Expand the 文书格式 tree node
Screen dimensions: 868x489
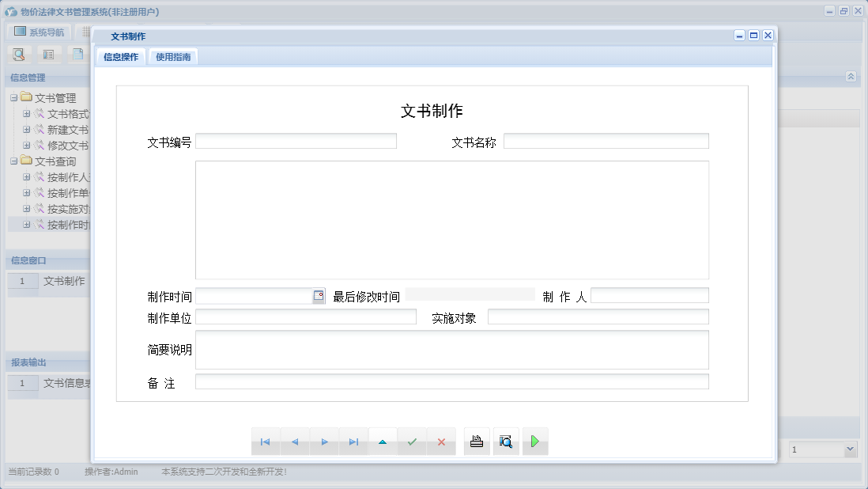26,113
